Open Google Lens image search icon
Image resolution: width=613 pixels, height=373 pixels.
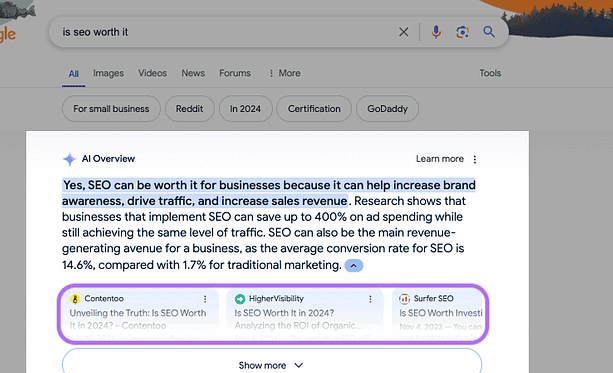462,32
